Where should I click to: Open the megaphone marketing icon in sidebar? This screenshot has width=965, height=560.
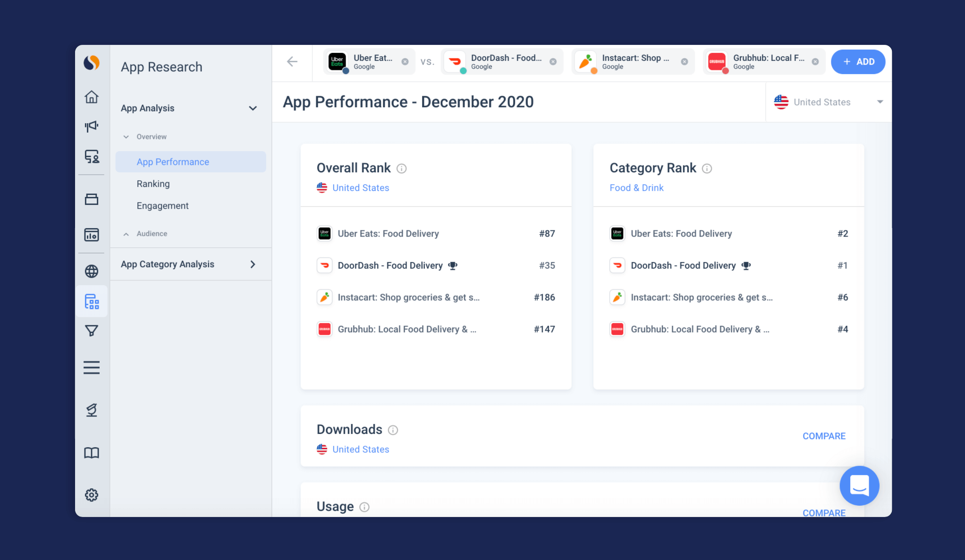[92, 126]
